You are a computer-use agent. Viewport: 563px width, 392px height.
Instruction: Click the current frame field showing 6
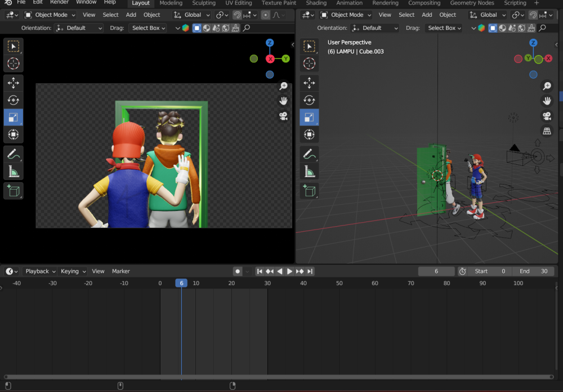tap(436, 272)
